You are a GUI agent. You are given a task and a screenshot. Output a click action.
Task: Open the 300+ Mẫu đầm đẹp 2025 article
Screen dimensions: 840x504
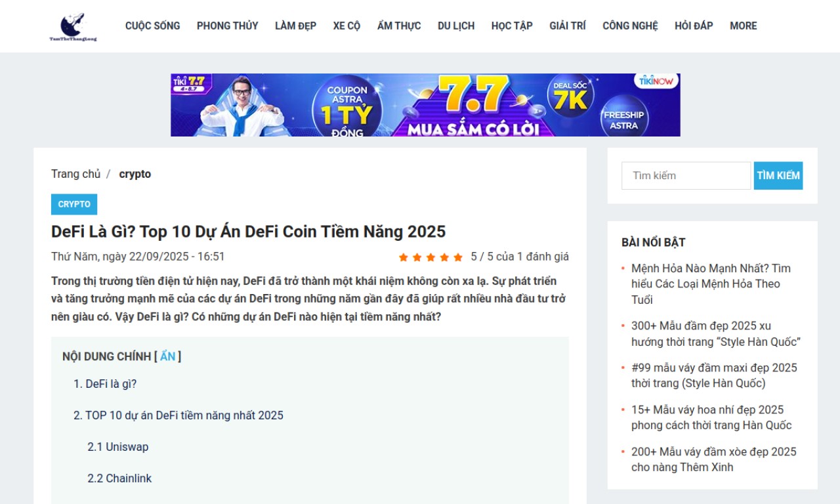tap(716, 334)
